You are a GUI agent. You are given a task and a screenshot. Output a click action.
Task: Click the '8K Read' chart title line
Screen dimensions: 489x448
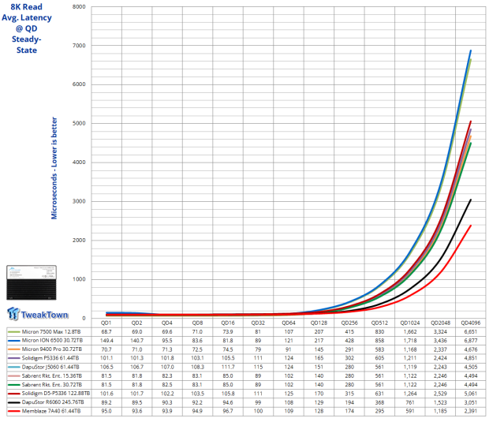27,7
